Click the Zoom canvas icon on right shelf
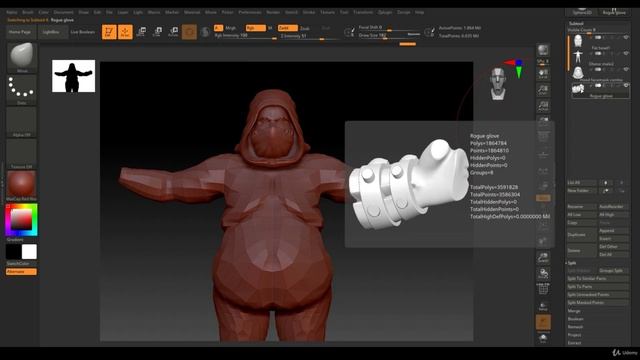This screenshot has width=640, height=360. [x=543, y=90]
